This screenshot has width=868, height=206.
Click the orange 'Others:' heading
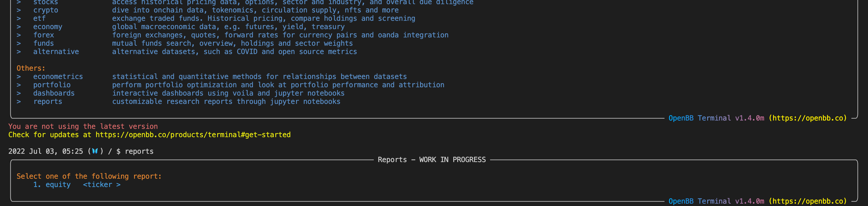(x=31, y=68)
